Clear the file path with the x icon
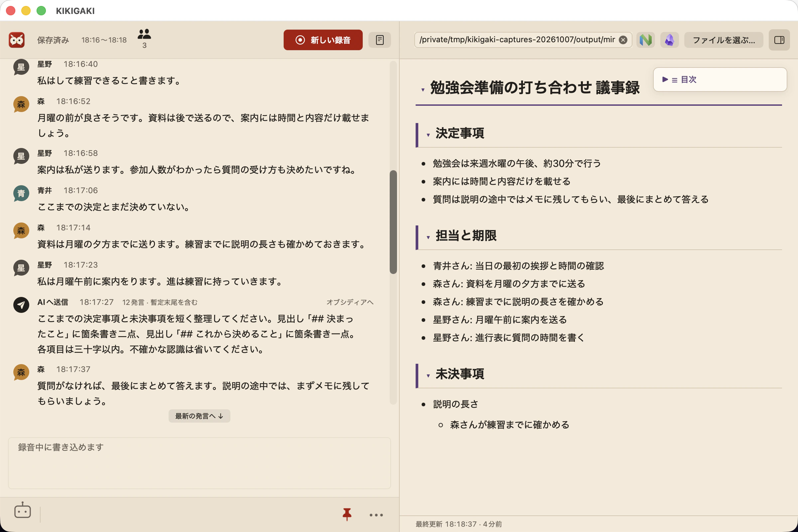This screenshot has height=532, width=798. point(623,40)
